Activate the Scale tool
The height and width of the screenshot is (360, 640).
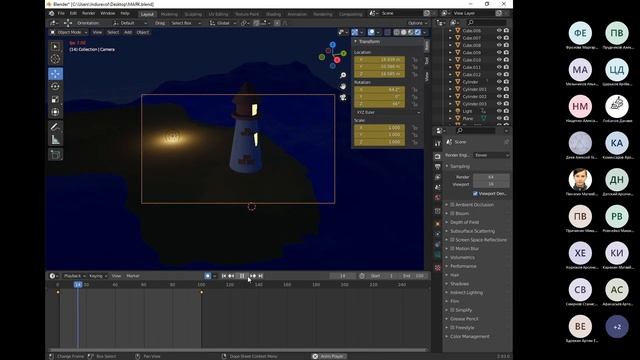55,99
